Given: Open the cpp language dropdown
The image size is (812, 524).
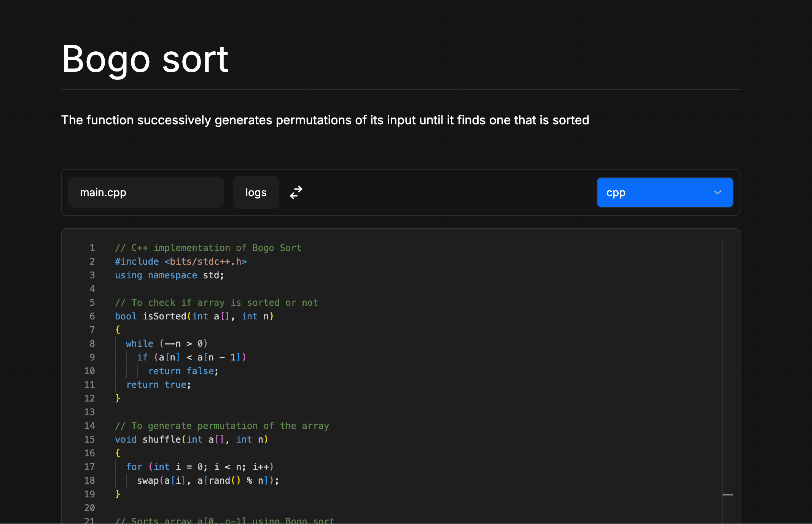Looking at the screenshot, I should 665,192.
